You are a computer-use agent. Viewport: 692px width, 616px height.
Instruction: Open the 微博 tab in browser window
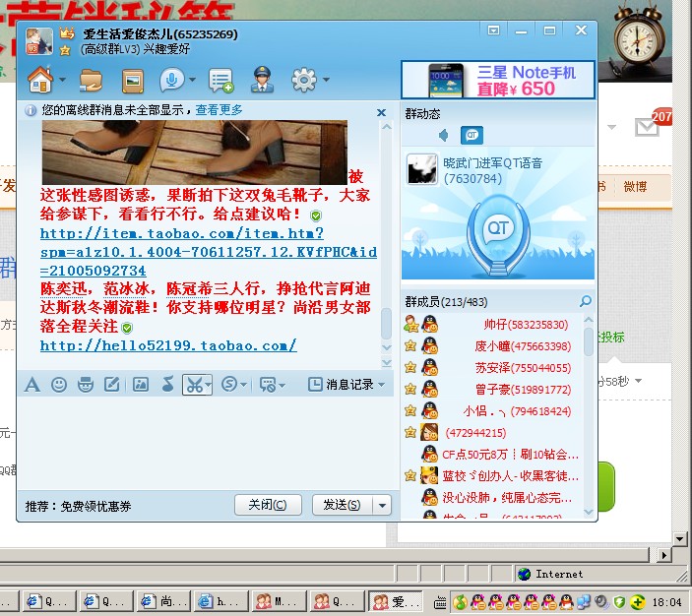pos(635,187)
